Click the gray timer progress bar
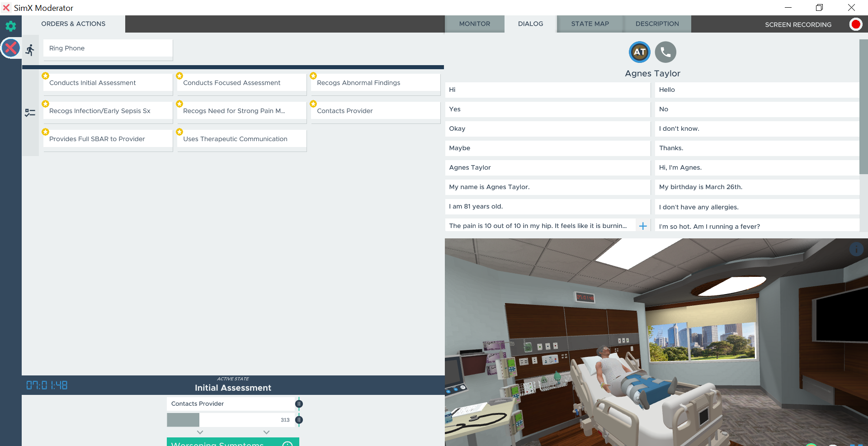Screen dimensions: 868x446 tap(183, 420)
